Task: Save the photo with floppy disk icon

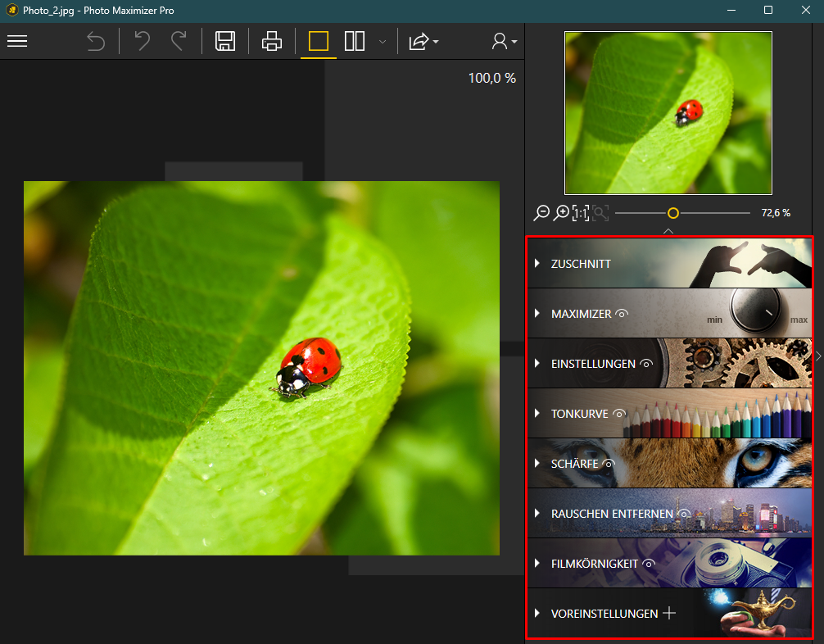Action: click(x=225, y=41)
